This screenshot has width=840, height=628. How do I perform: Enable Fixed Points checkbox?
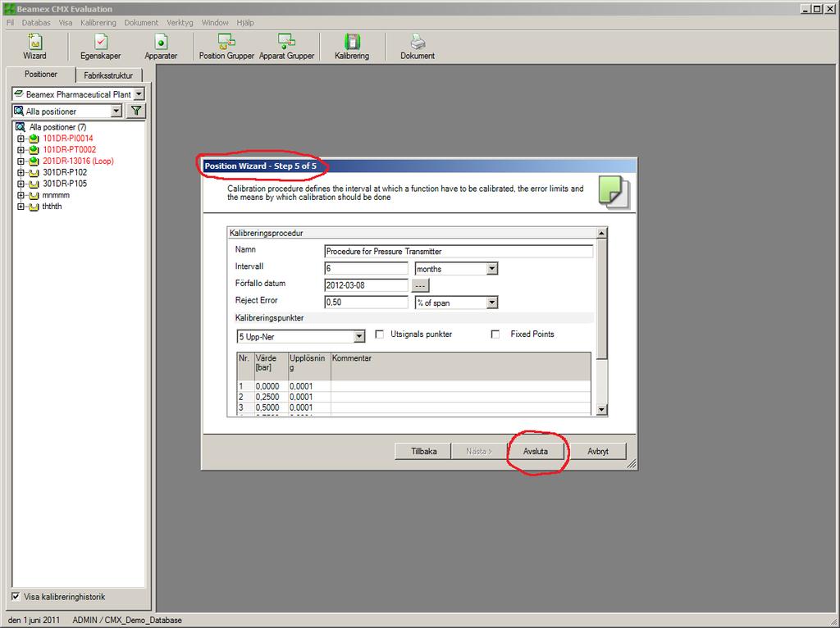(x=495, y=334)
